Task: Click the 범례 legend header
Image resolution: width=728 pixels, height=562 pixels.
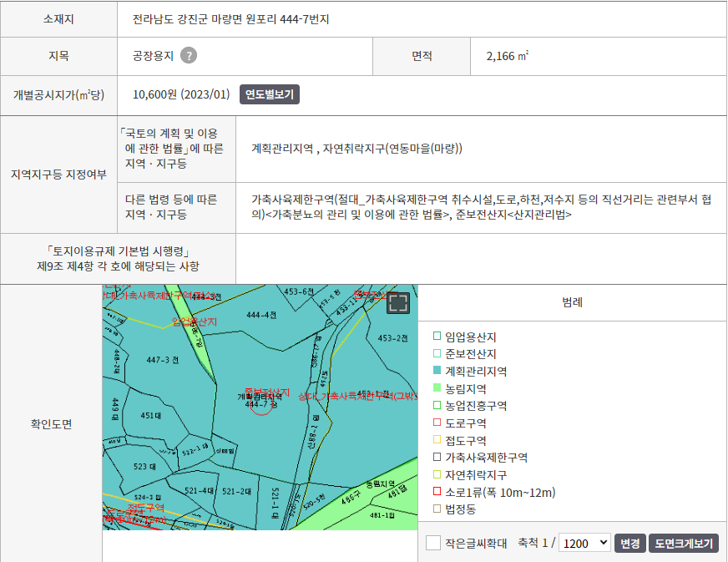Action: (572, 302)
